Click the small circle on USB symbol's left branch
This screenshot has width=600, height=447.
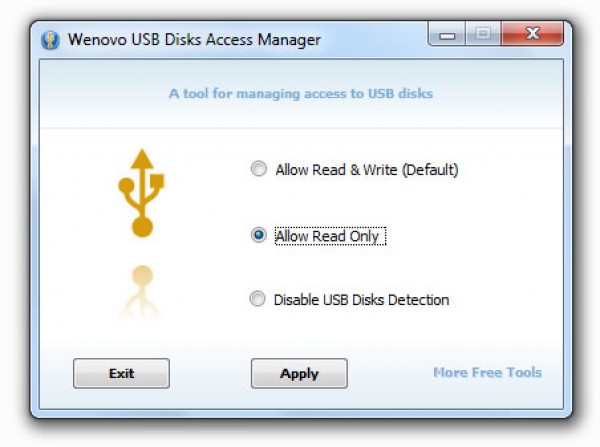(126, 185)
